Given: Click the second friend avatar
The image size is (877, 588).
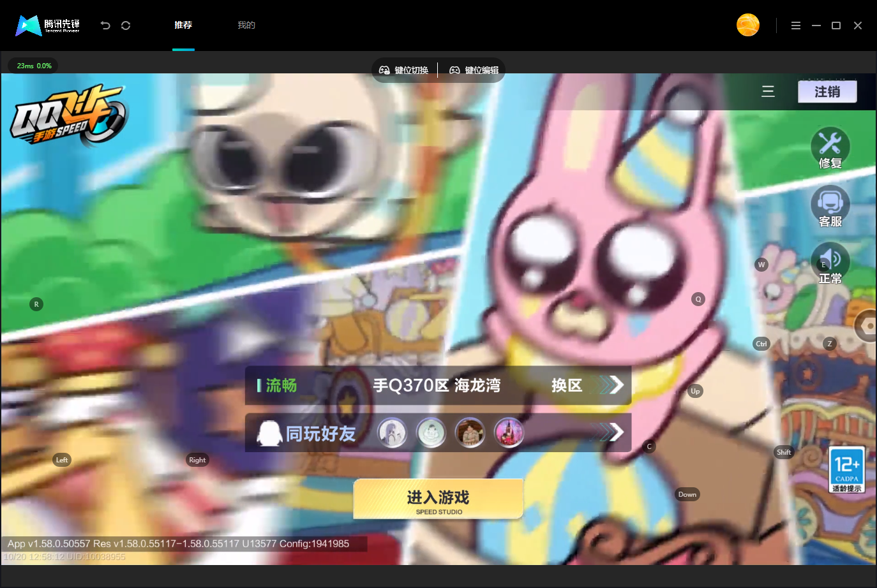Looking at the screenshot, I should 431,433.
